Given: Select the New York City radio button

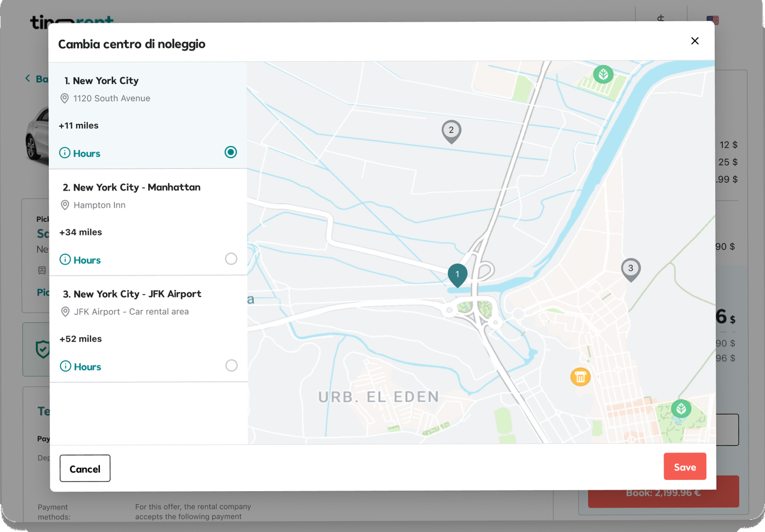Looking at the screenshot, I should click(231, 152).
